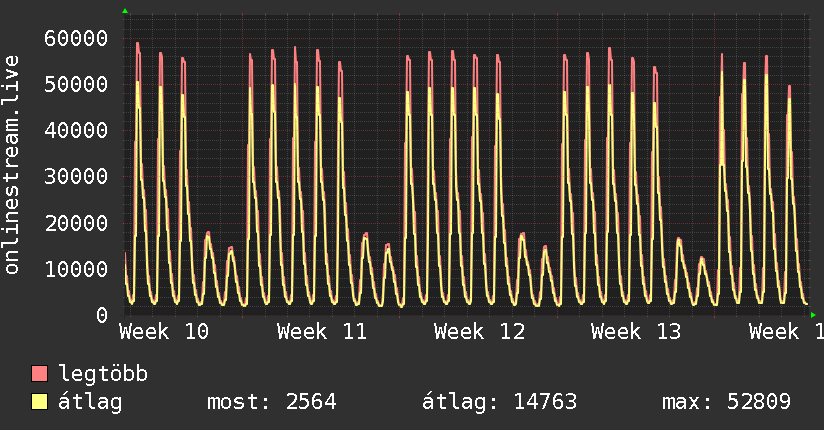The image size is (824, 430).
Task: Click the Week 10 axis label
Action: (x=164, y=332)
